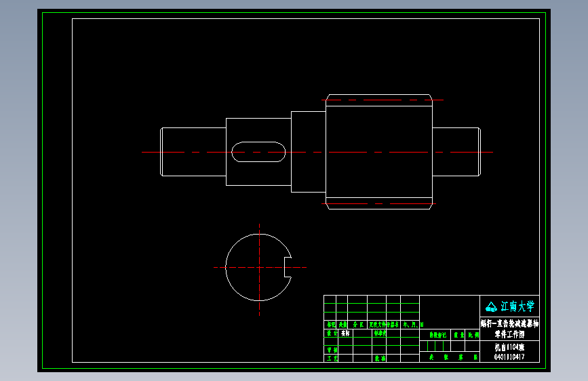Click the university logo beside 江南大学
This screenshot has width=588, height=381.
[x=491, y=307]
